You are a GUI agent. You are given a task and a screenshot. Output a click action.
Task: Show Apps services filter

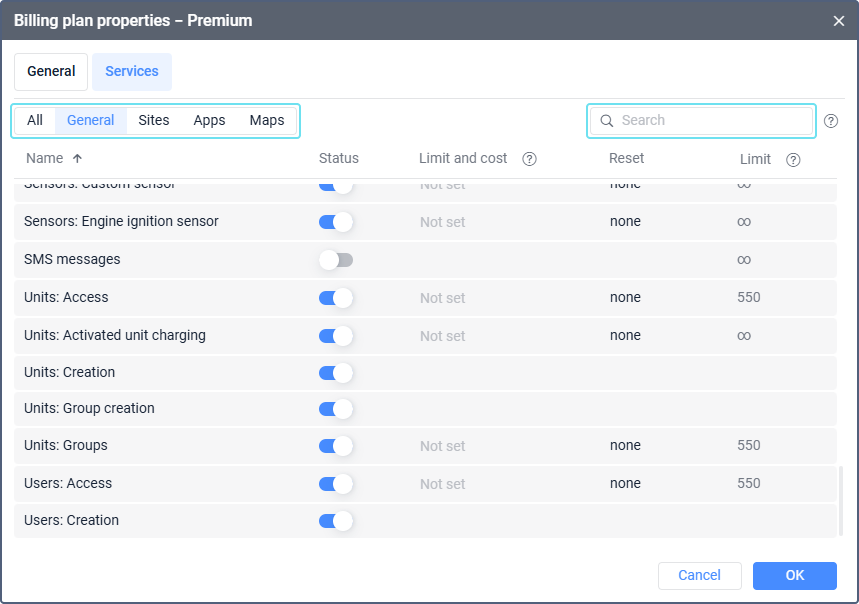tap(209, 121)
